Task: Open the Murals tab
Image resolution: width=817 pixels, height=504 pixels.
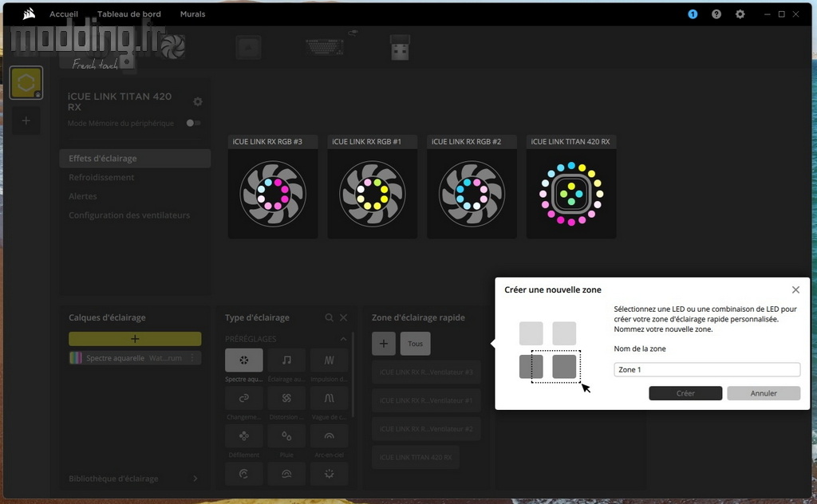Action: point(193,14)
